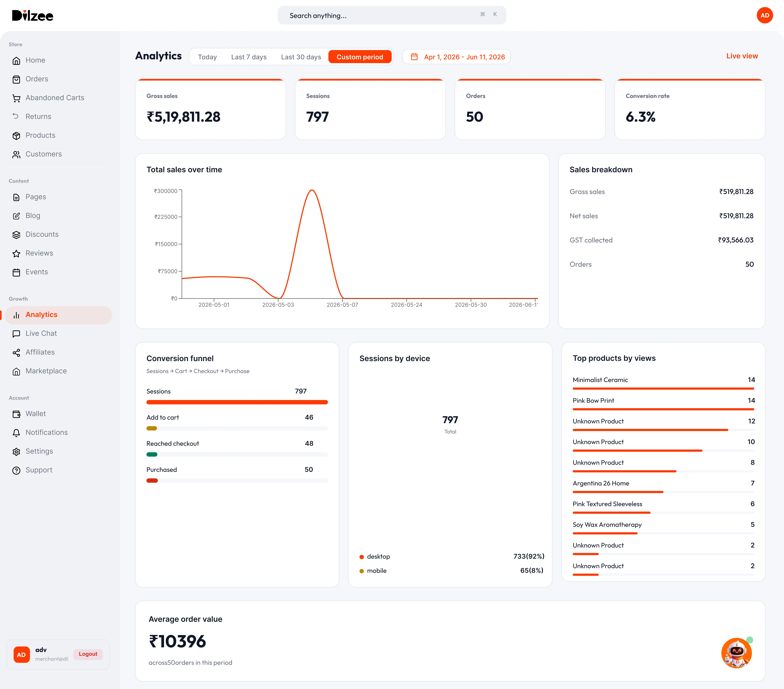Click the Customers people icon

(16, 155)
